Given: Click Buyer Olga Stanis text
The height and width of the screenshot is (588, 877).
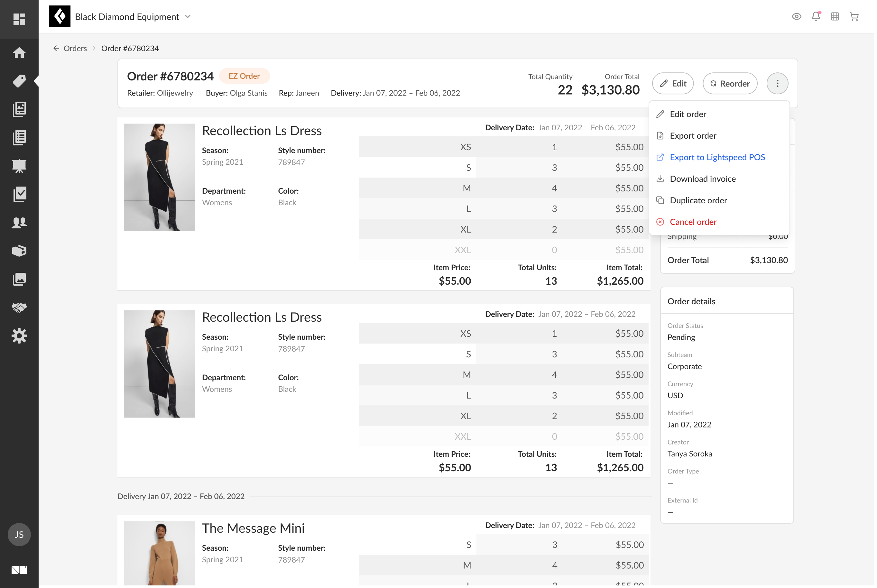Looking at the screenshot, I should pos(237,93).
